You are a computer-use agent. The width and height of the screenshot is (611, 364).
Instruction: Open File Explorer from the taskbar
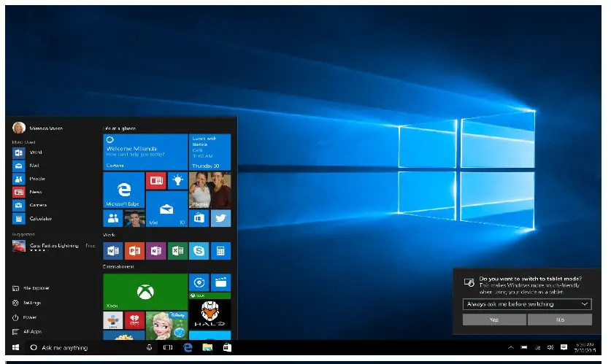click(207, 347)
